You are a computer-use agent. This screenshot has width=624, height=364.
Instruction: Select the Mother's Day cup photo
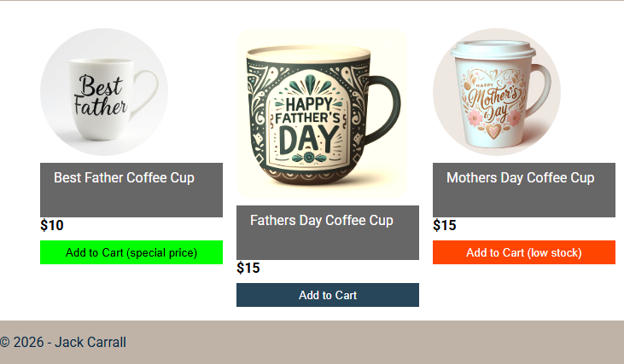497,92
